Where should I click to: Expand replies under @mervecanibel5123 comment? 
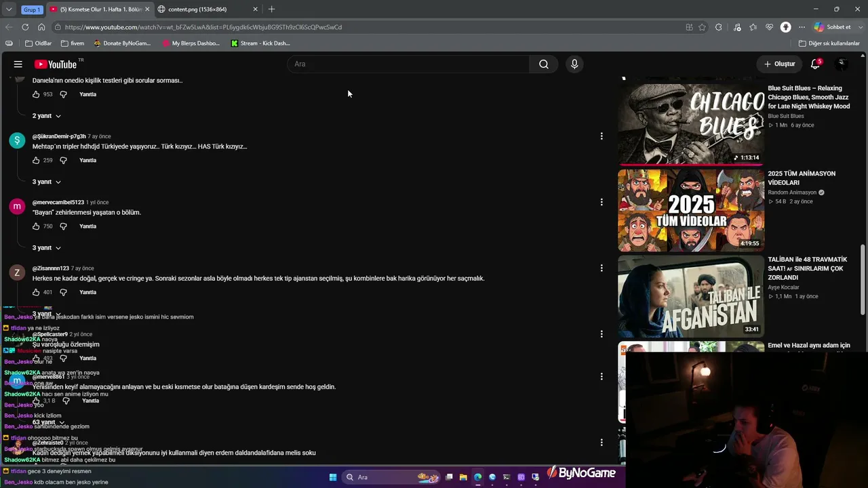pyautogui.click(x=47, y=248)
